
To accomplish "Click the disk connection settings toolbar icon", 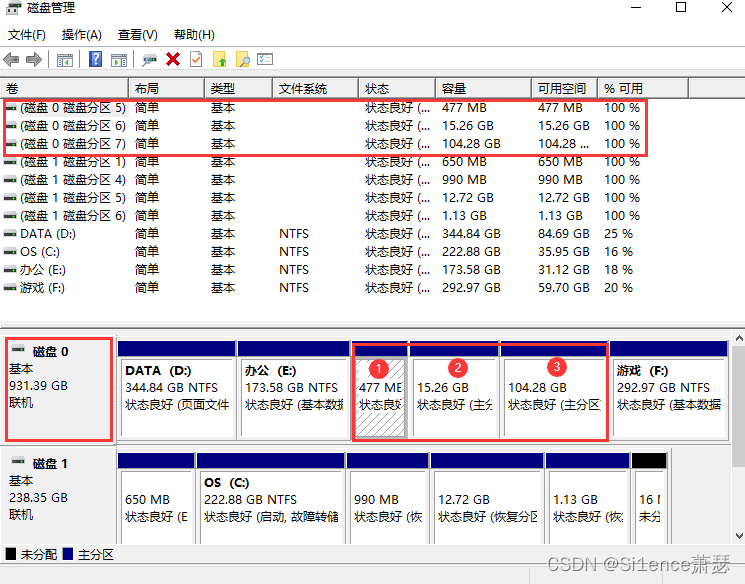I will click(149, 60).
